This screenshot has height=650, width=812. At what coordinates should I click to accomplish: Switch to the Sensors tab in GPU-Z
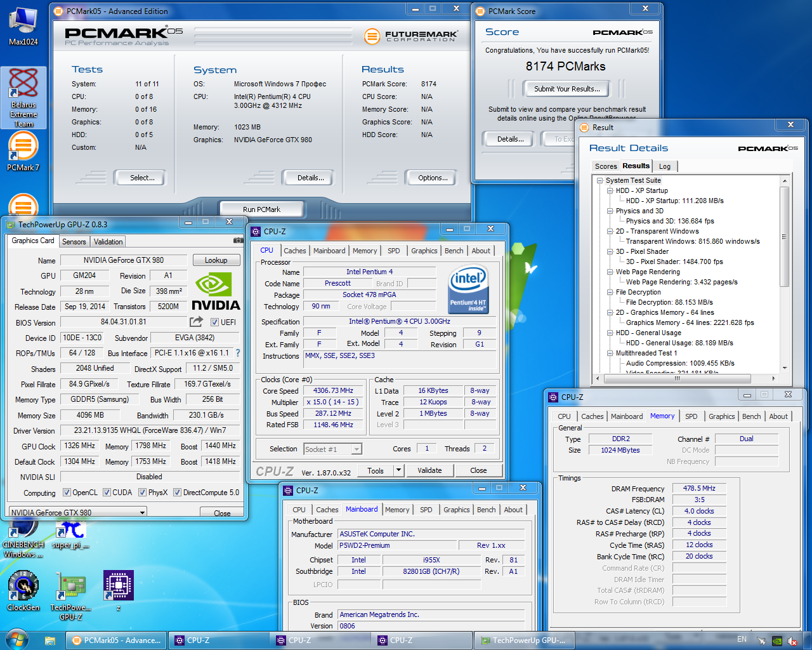pos(74,242)
